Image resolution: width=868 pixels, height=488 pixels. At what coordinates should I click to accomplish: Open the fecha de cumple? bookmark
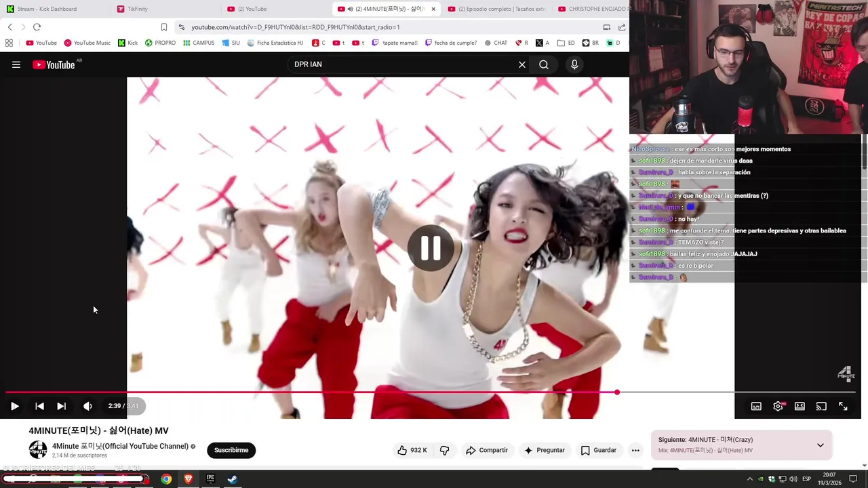coord(451,43)
